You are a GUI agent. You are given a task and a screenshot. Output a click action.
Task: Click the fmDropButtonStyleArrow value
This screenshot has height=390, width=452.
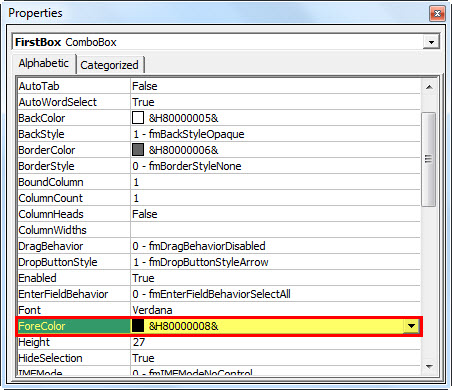click(x=201, y=262)
